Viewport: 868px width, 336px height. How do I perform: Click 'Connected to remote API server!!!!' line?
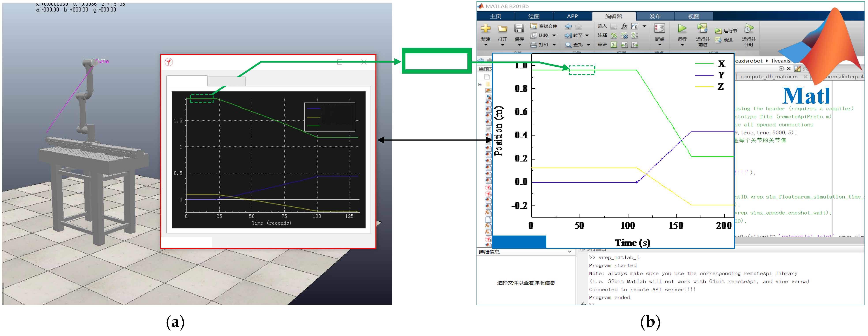click(x=642, y=290)
